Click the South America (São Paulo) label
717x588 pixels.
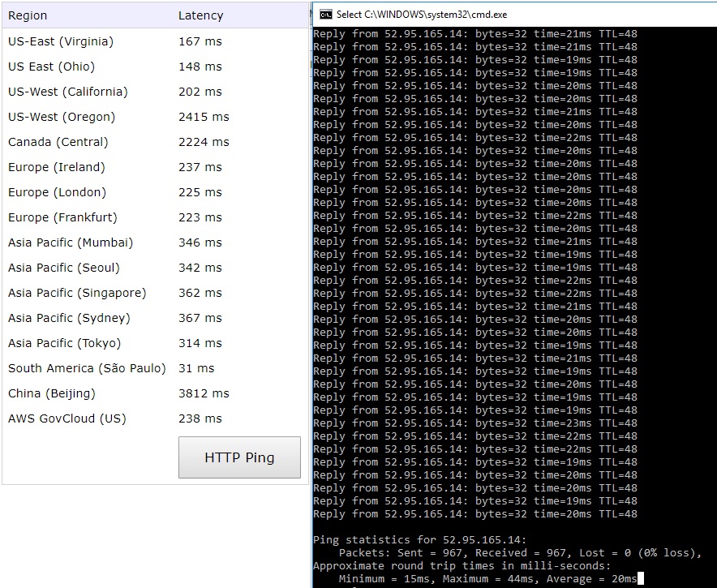pyautogui.click(x=87, y=368)
